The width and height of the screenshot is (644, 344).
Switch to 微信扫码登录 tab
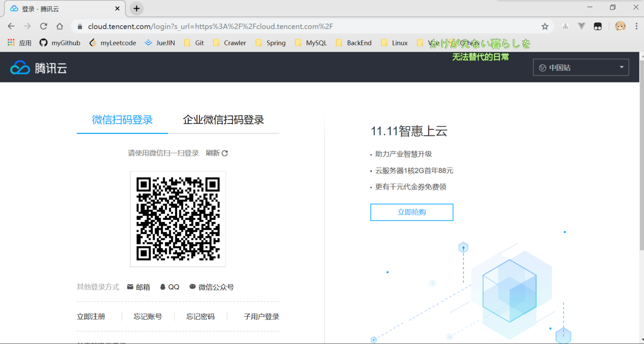click(122, 120)
